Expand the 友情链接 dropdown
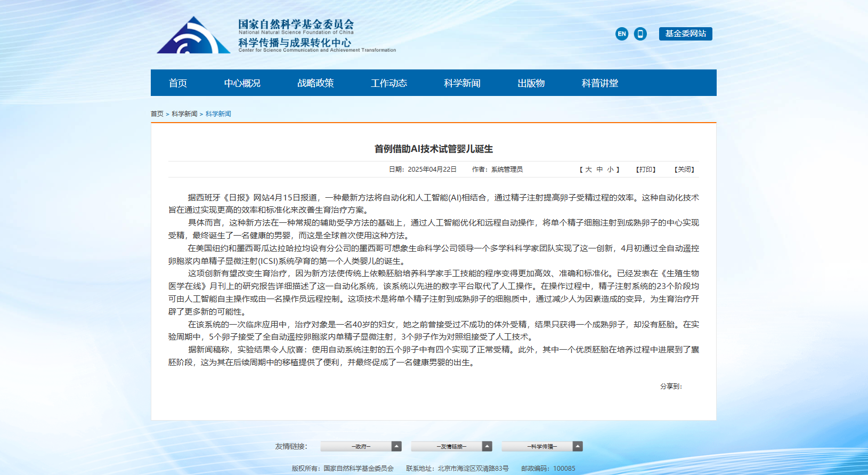 [x=451, y=447]
